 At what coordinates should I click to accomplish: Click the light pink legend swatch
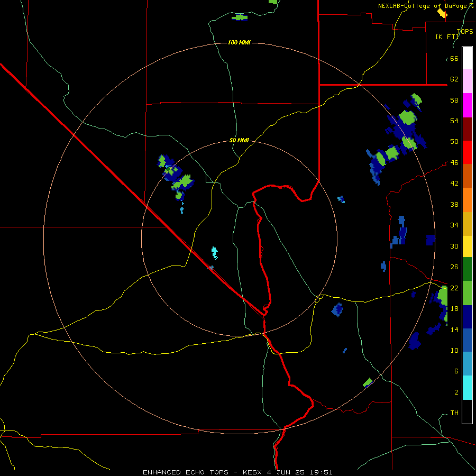point(467,81)
